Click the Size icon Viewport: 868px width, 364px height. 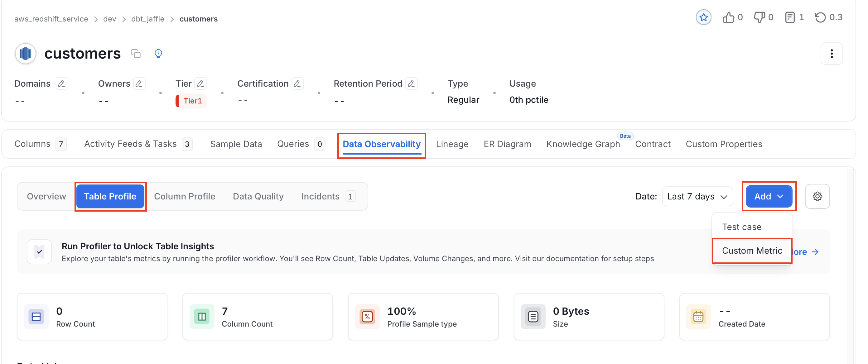pos(533,317)
